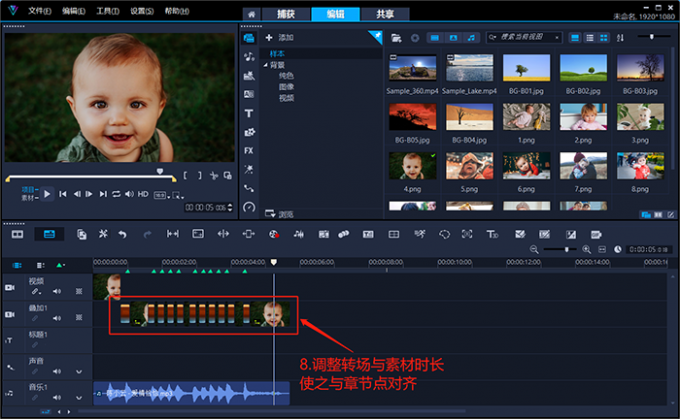This screenshot has height=419, width=680.
Task: Toggle HD preview mode
Action: pos(143,193)
